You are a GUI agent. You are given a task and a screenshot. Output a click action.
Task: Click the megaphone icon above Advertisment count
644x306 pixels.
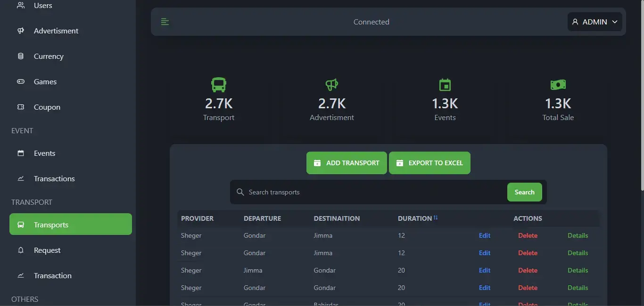tap(332, 85)
